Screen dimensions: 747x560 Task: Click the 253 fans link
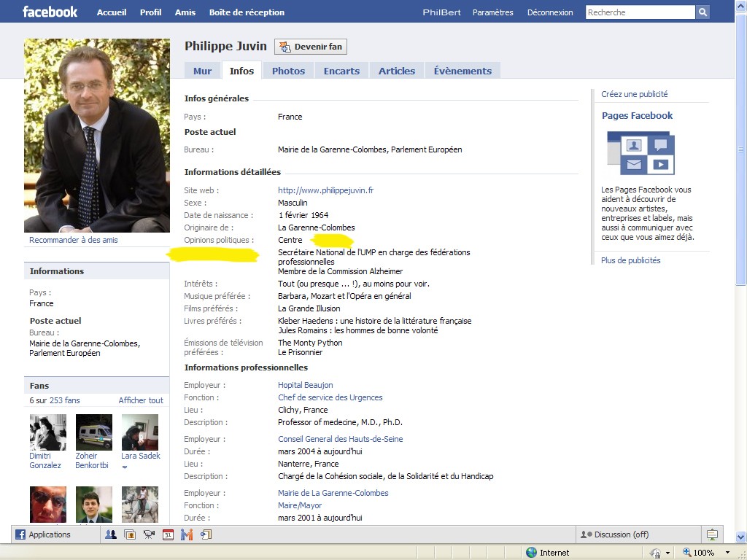coord(64,400)
